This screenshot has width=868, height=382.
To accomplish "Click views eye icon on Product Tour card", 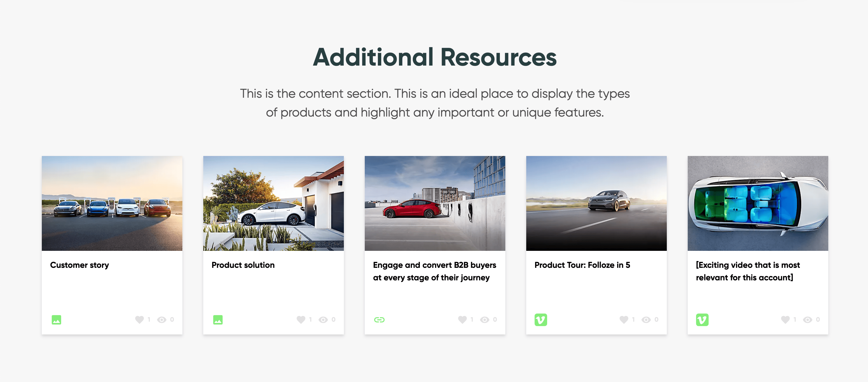I will [646, 319].
